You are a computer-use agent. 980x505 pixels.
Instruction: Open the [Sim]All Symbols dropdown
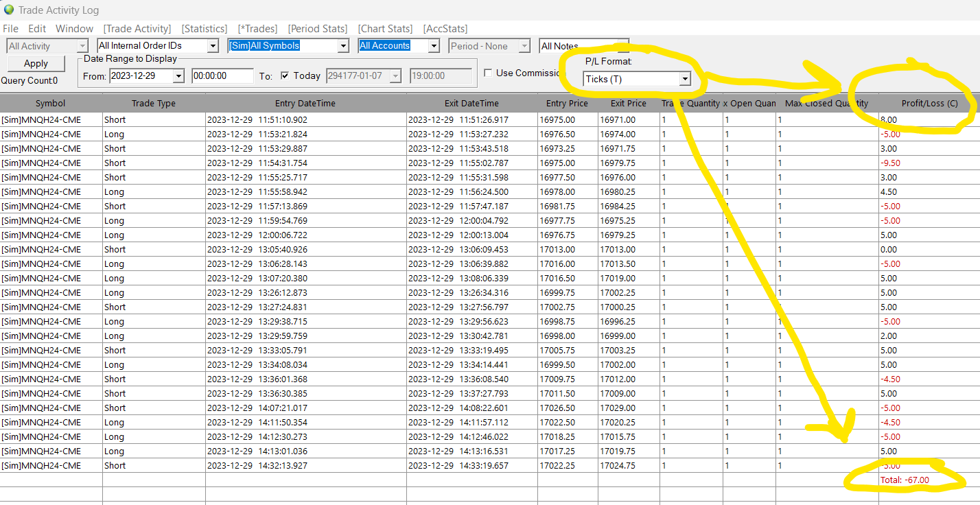(342, 46)
